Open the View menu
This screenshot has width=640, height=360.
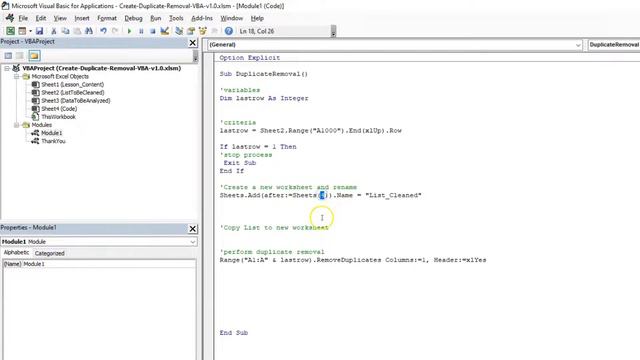click(60, 18)
